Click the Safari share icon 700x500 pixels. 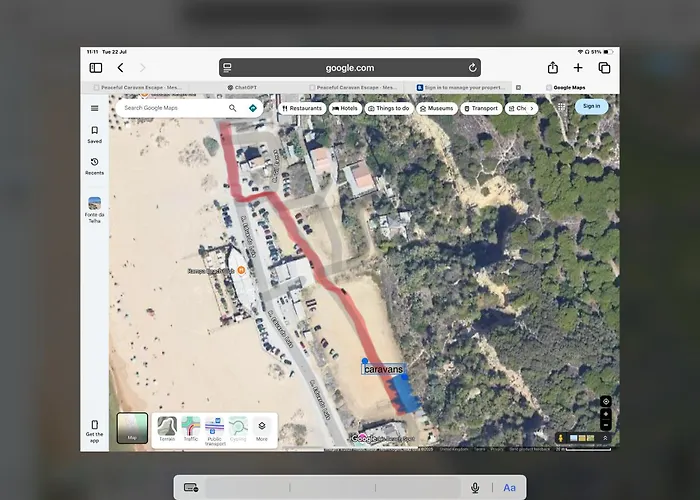552,68
